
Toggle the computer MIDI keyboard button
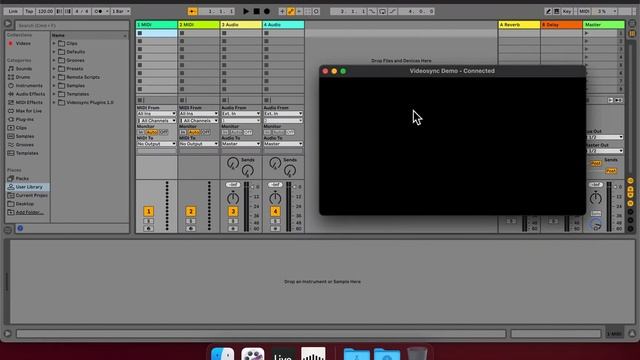click(557, 11)
